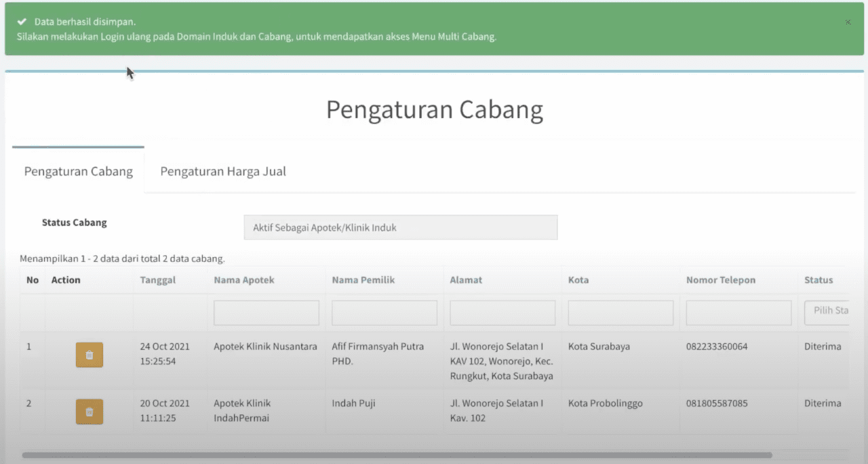Click 'Diterima' status in Indah Puji row
This screenshot has width=868, height=464.
tap(823, 404)
